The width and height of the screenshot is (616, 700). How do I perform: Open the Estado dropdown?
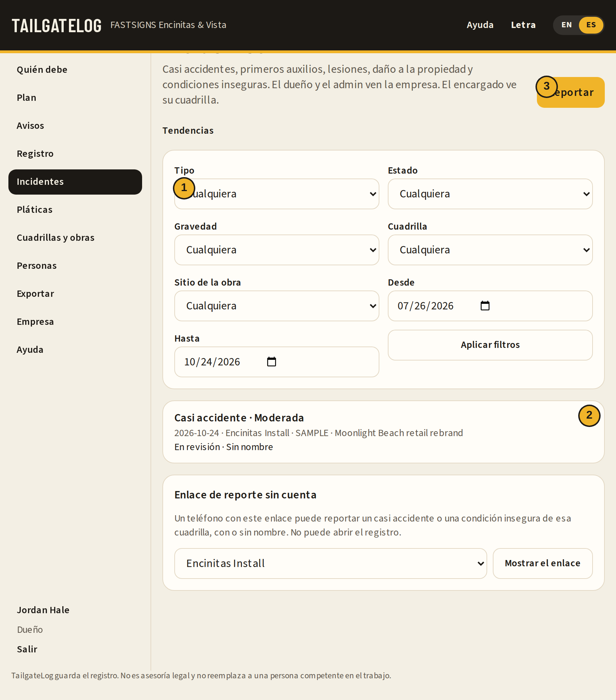tap(490, 194)
